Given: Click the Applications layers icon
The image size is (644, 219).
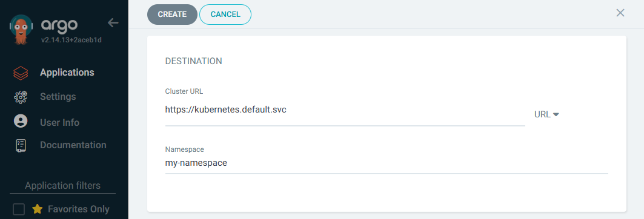Looking at the screenshot, I should coord(21,73).
